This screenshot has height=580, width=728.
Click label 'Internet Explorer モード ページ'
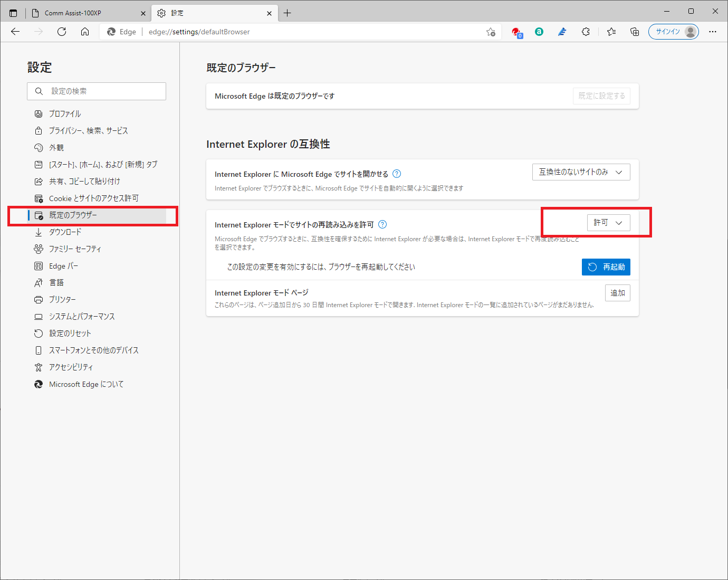point(262,293)
